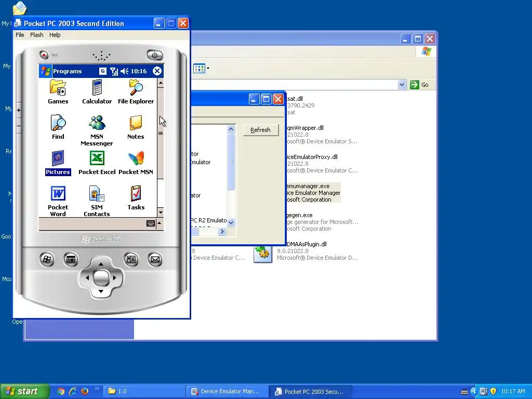Click the device power button
Screen dimensions: 532x399
(155, 55)
